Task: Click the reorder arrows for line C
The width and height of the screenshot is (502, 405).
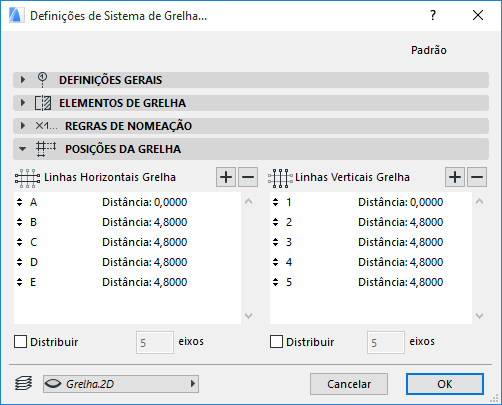Action: point(20,242)
